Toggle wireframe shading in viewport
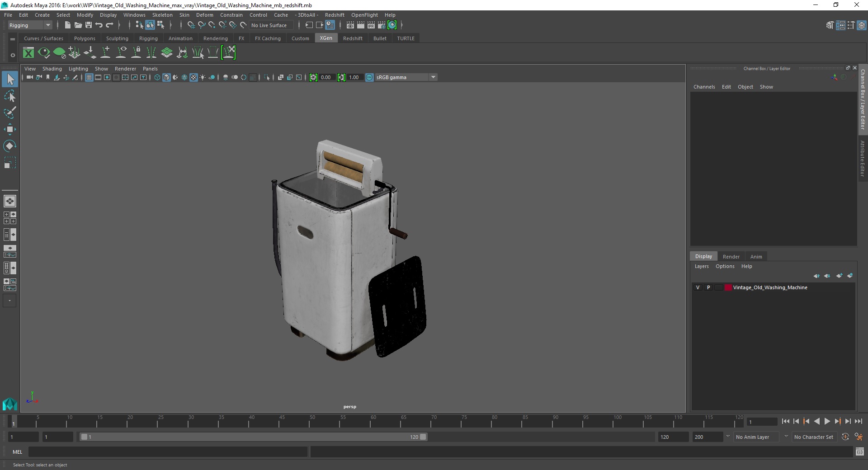 pos(157,77)
